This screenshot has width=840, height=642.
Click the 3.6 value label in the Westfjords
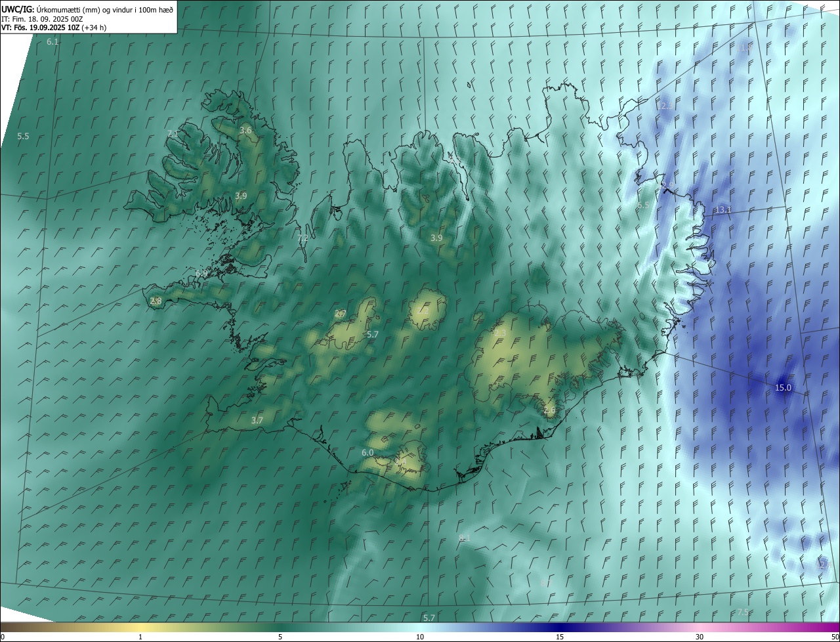[245, 130]
